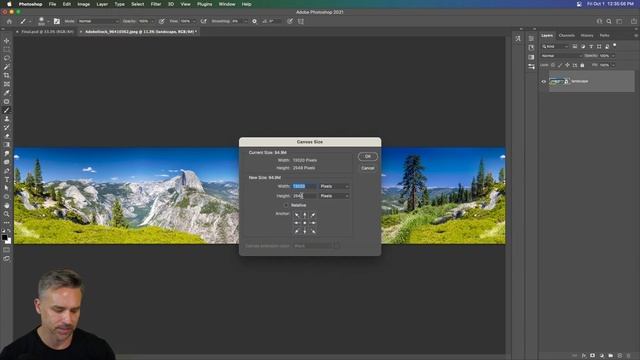The image size is (640, 360).
Task: Select the Eraser tool
Action: [x=7, y=136]
